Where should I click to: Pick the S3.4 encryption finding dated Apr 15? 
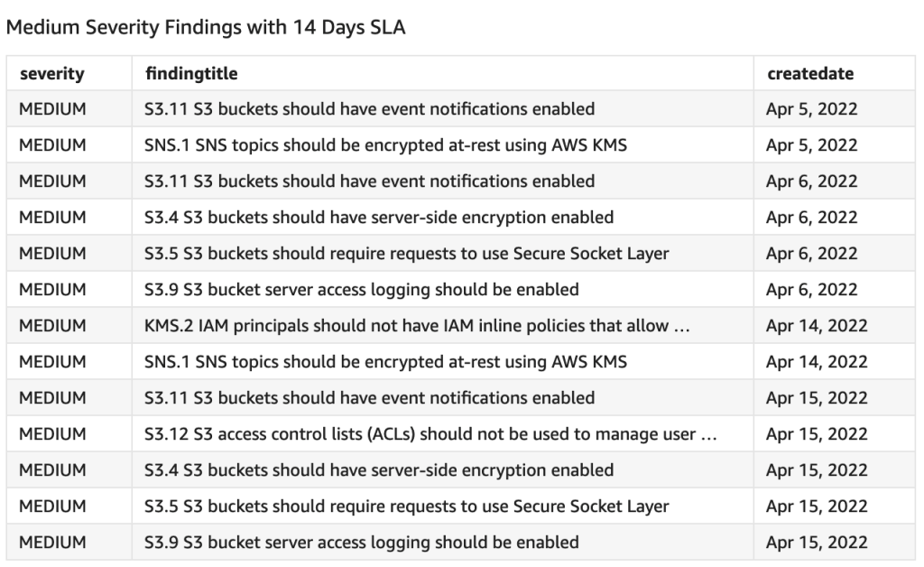(x=379, y=470)
